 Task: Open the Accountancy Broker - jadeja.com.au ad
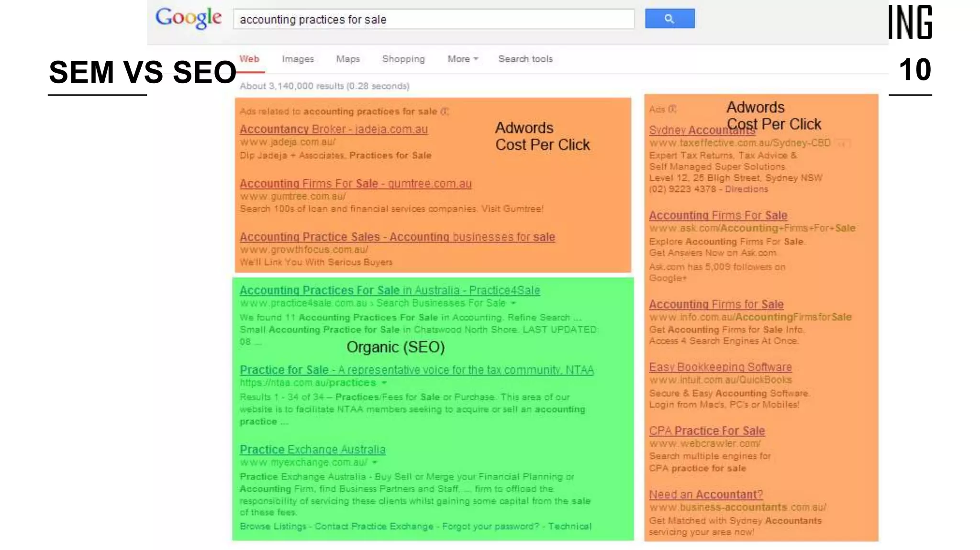point(334,129)
